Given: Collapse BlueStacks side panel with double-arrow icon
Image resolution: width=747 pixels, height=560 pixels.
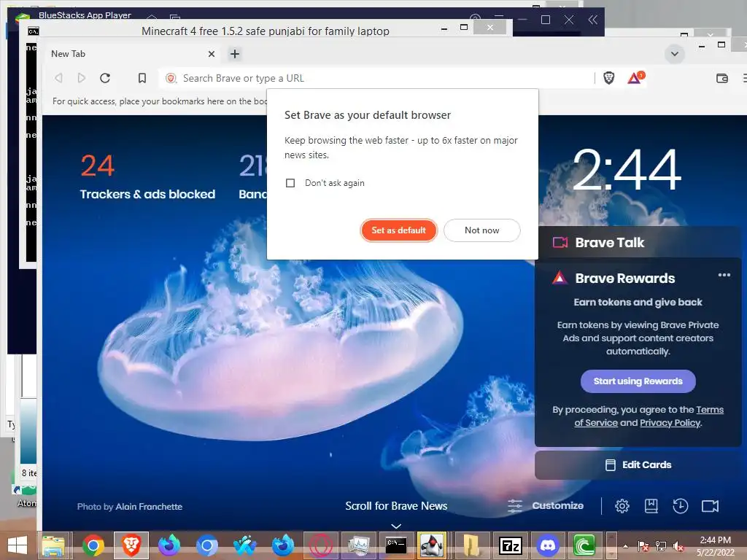Looking at the screenshot, I should point(592,20).
